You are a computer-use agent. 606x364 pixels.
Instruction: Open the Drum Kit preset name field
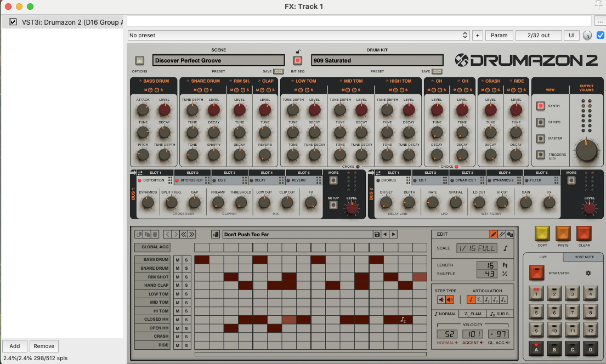click(x=377, y=60)
